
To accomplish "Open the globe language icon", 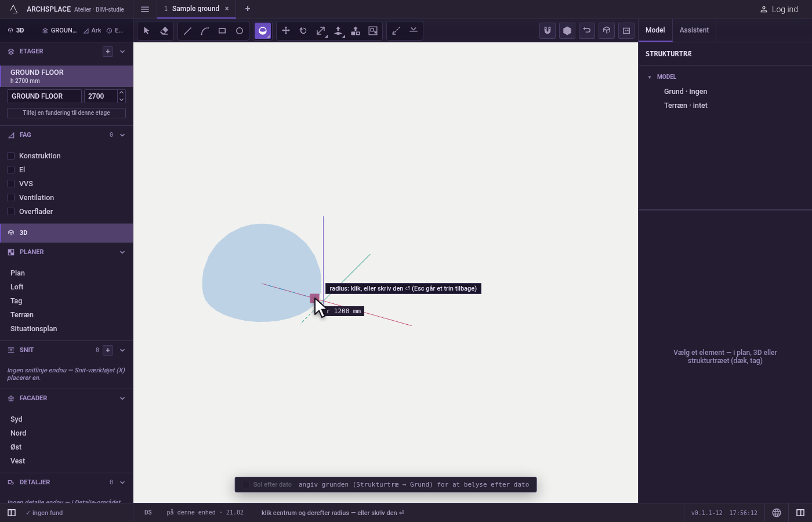I will [x=777, y=513].
